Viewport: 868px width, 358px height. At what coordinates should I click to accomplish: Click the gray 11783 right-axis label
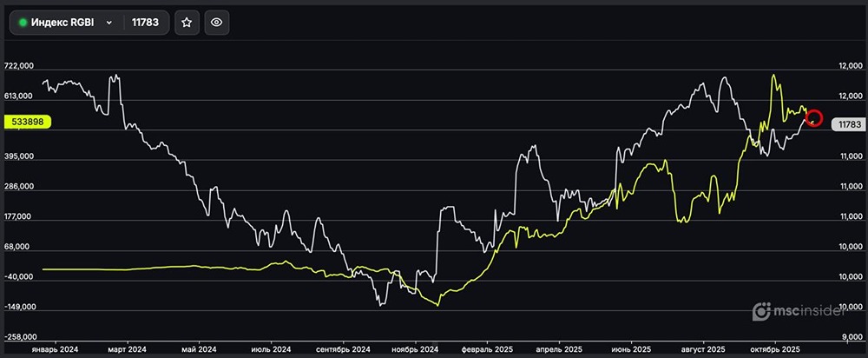pyautogui.click(x=845, y=125)
